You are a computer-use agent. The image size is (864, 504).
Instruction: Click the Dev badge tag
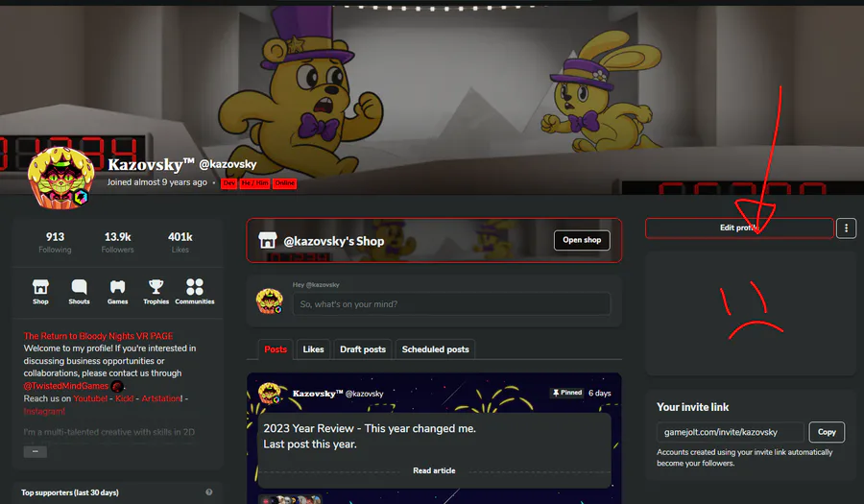pos(229,182)
